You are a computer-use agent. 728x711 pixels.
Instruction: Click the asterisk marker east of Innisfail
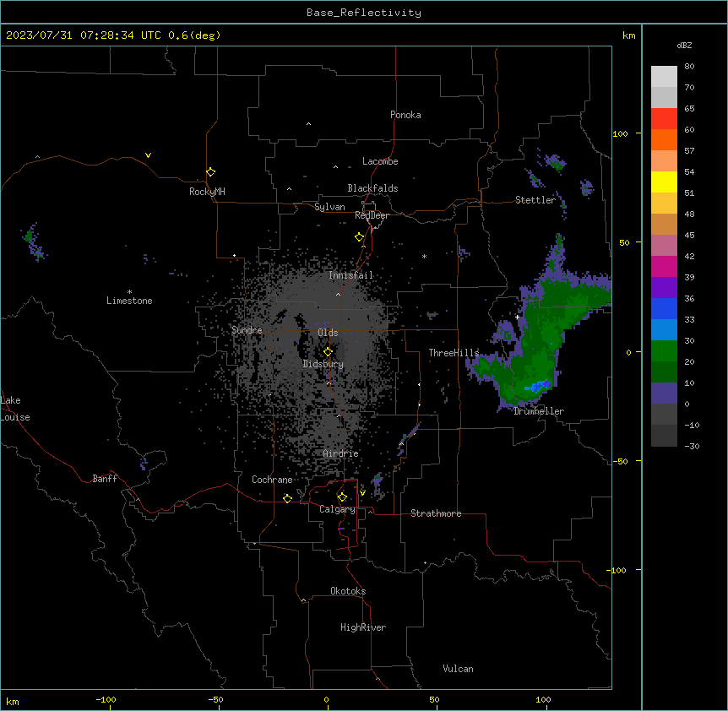point(424,256)
